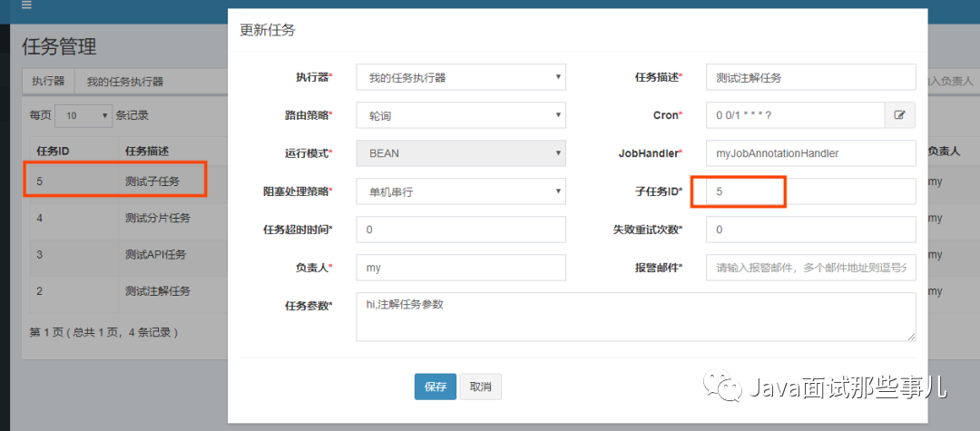Click the 保存 button

point(436,387)
